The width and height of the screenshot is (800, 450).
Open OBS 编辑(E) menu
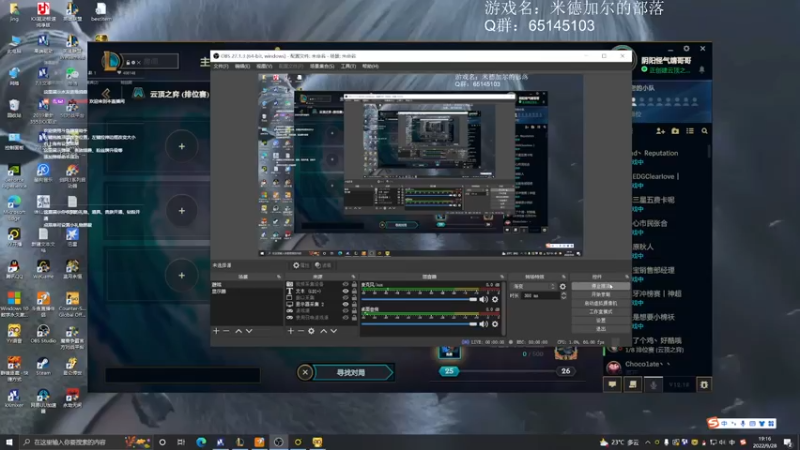point(242,66)
